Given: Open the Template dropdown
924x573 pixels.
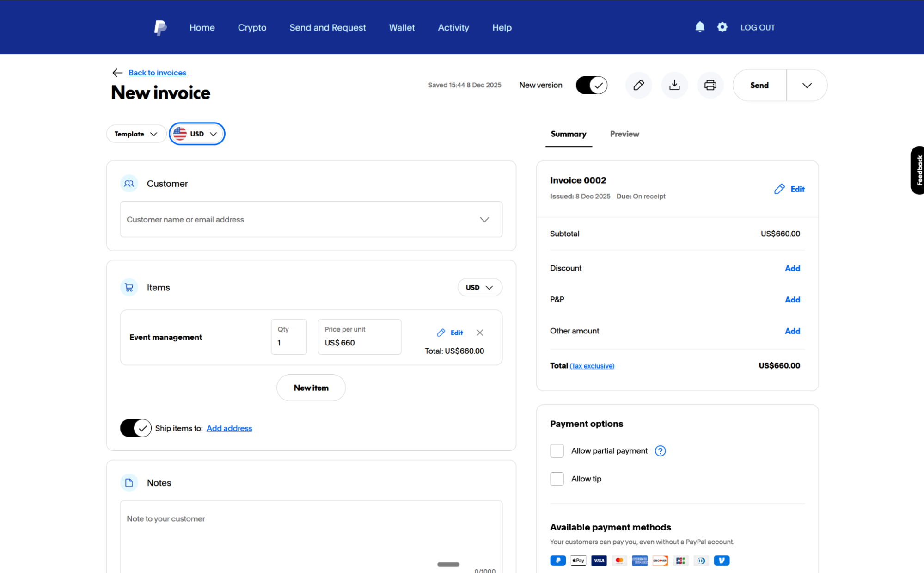Looking at the screenshot, I should click(x=136, y=134).
